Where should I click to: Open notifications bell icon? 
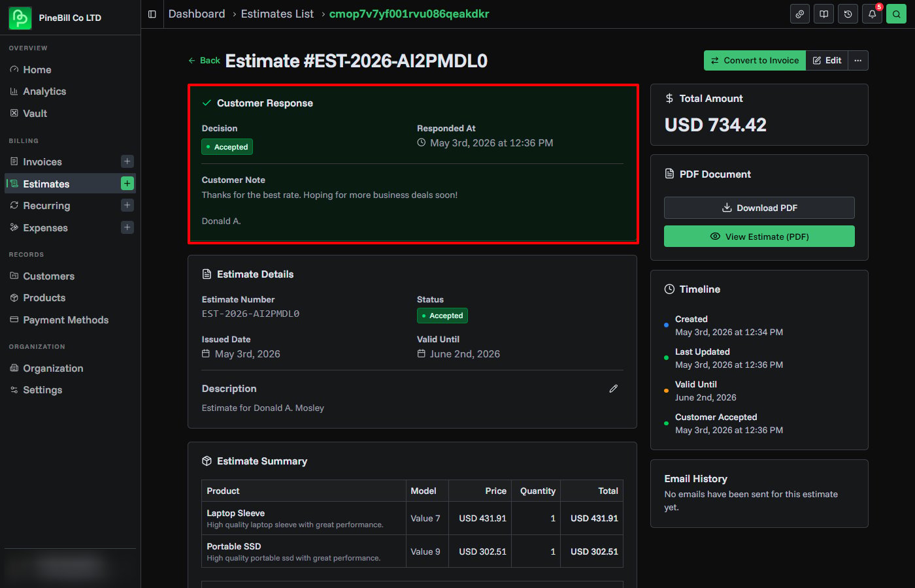[x=873, y=14]
